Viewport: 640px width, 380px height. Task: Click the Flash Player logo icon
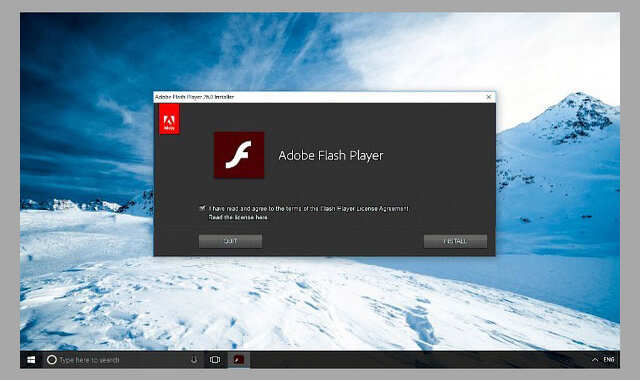[x=239, y=155]
